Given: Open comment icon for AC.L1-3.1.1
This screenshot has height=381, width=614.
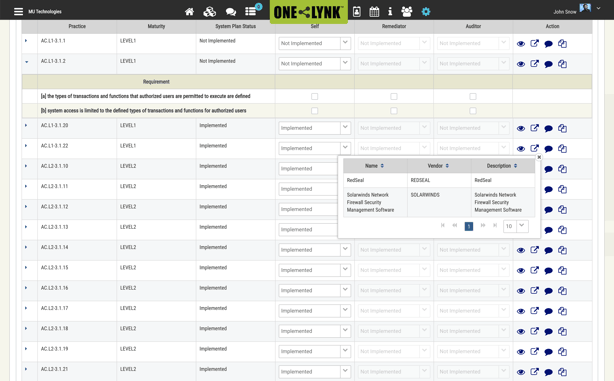Looking at the screenshot, I should (x=549, y=44).
